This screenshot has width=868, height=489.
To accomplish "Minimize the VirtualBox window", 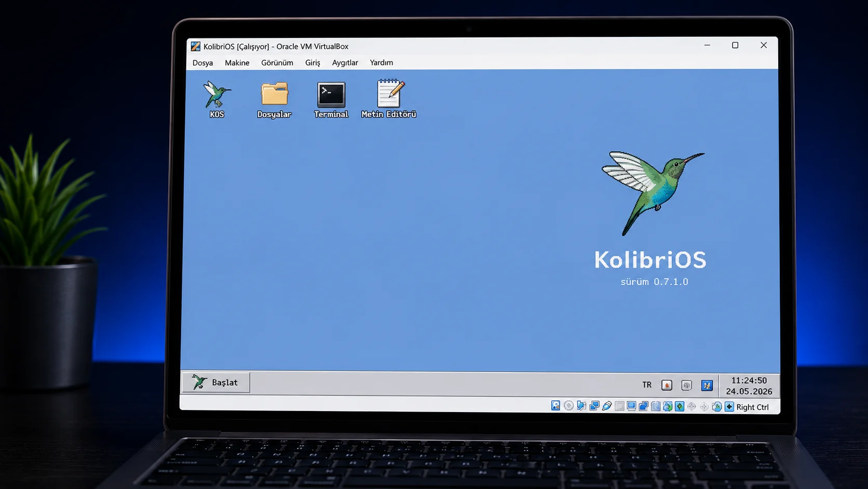I will coord(707,45).
